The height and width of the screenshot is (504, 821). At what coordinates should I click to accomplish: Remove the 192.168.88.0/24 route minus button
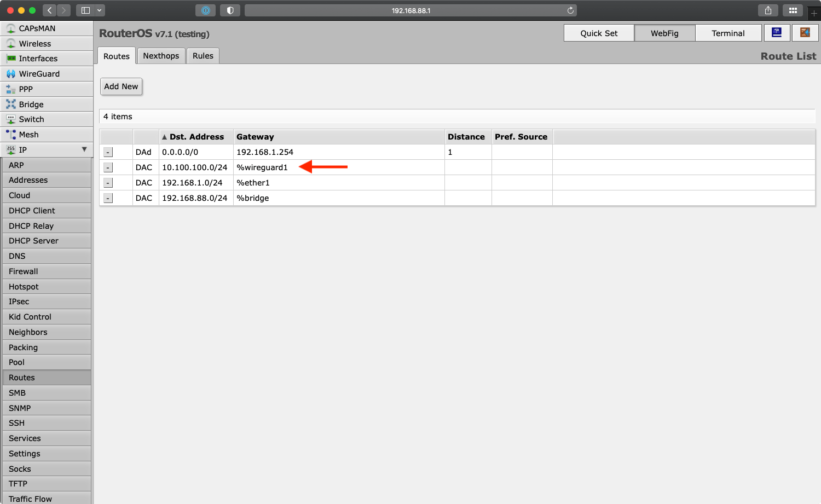(108, 198)
